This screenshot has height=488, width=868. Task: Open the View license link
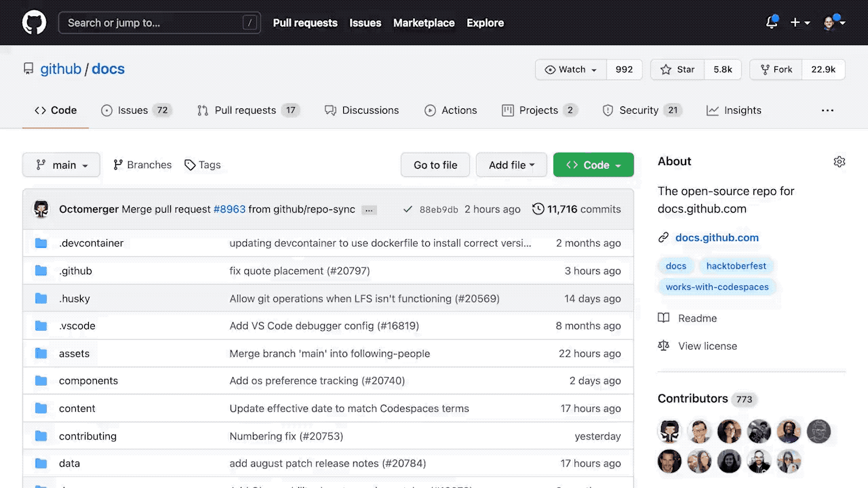pos(698,346)
